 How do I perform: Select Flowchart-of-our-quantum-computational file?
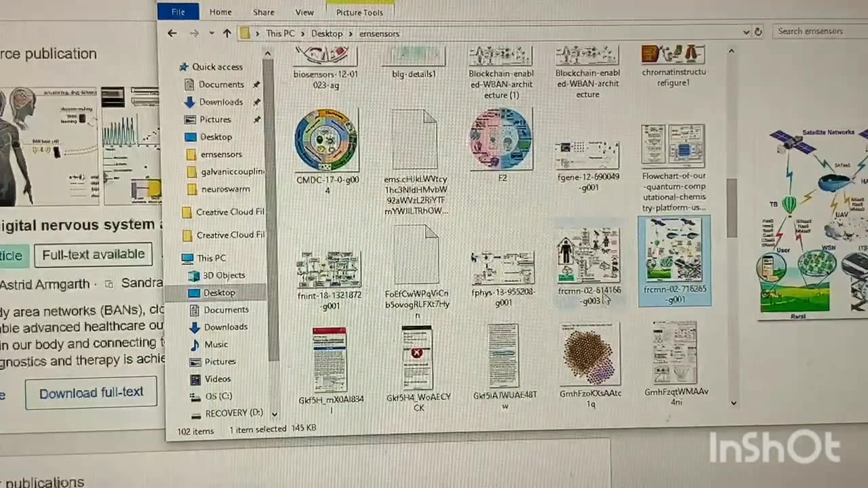pos(673,167)
